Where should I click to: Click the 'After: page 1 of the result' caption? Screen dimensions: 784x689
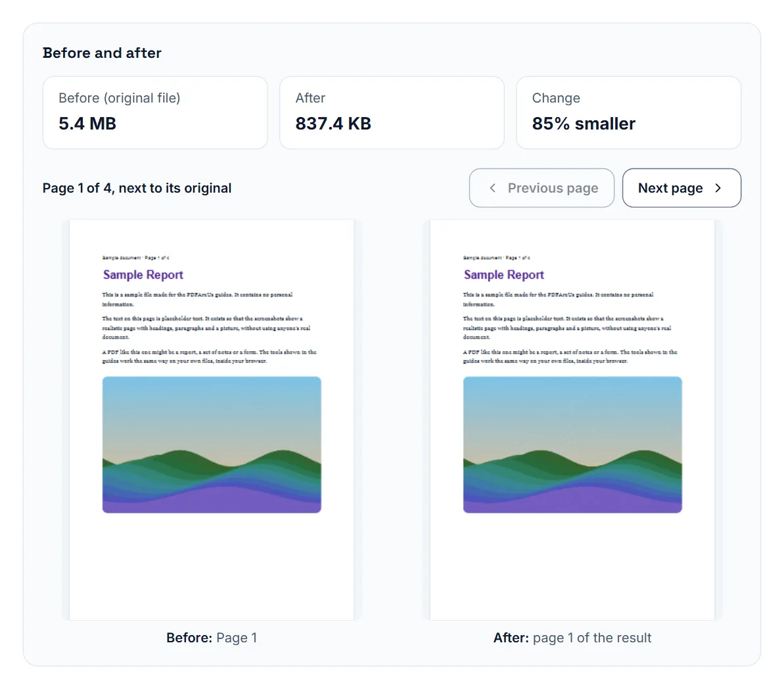[x=572, y=638]
